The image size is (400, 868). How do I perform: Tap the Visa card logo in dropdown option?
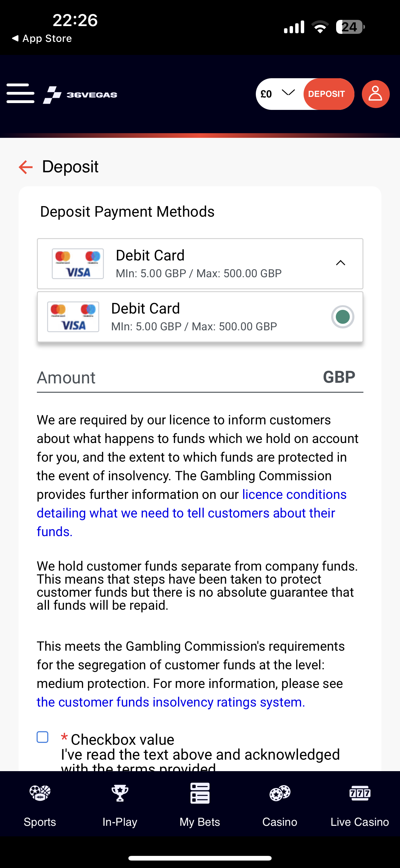(73, 317)
